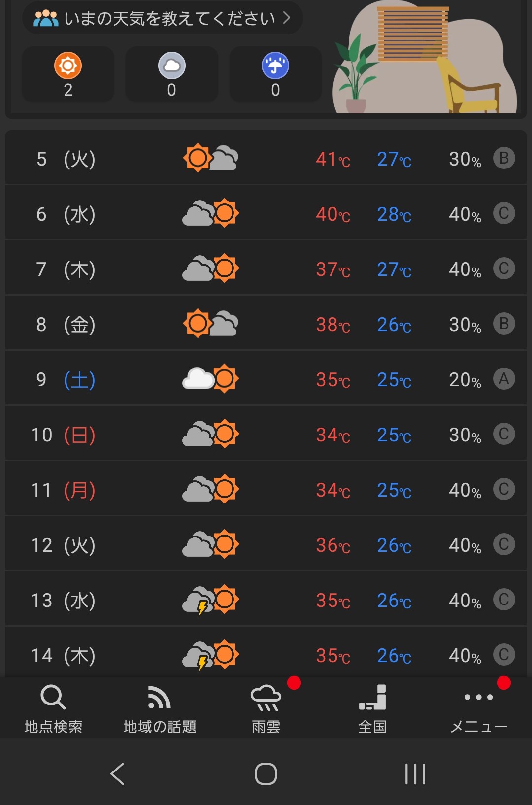532x805 pixels.
Task: Open the メニュー more options menu
Action: click(479, 708)
